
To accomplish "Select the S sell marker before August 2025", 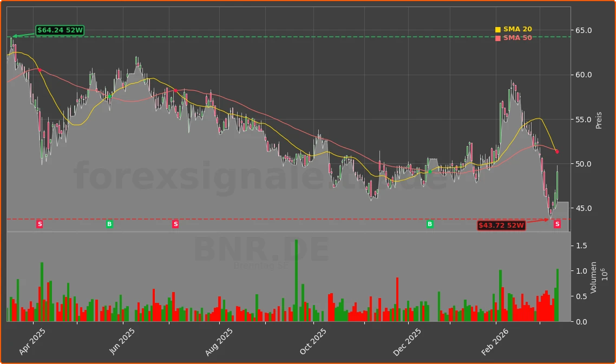I will pos(175,224).
